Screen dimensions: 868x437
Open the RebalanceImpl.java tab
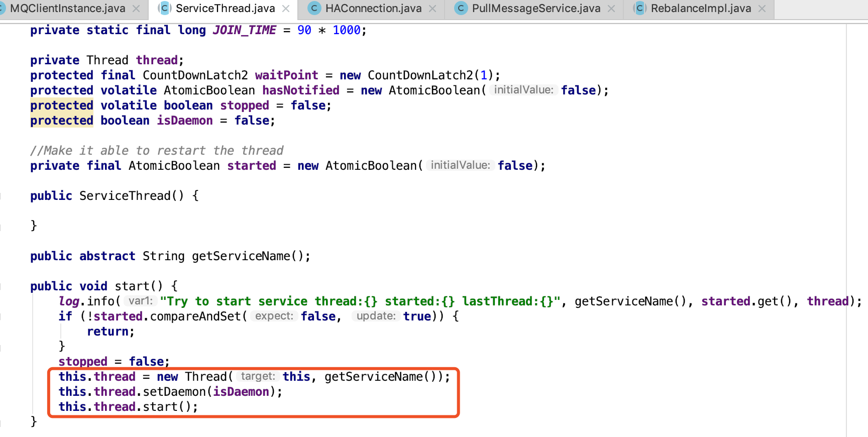(x=701, y=9)
